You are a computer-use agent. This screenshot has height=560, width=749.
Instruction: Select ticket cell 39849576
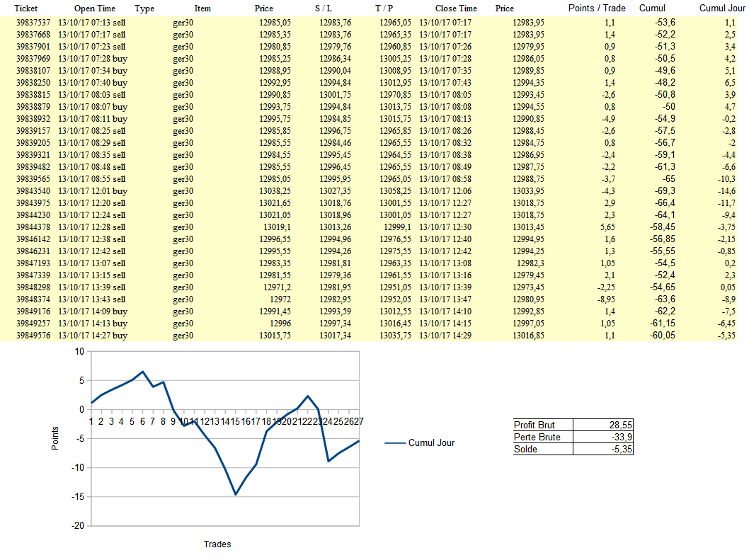click(x=33, y=336)
